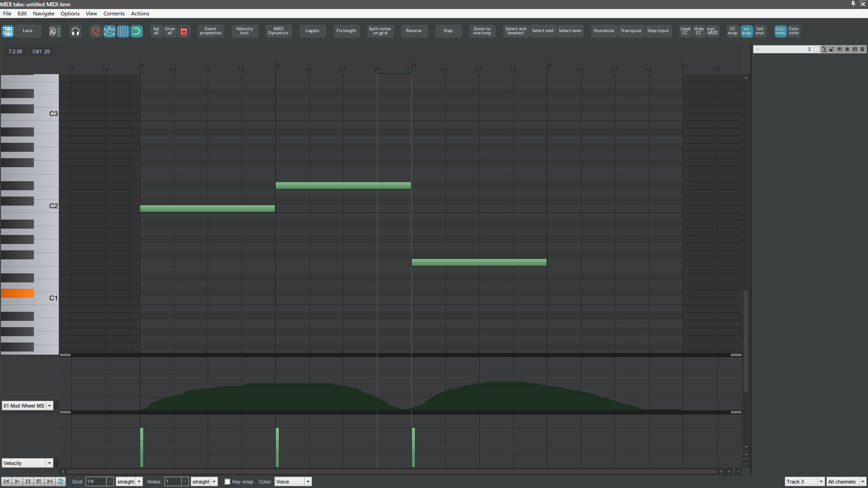This screenshot has height=488, width=868.
Task: Click the color palette filter icon
Action: (55, 31)
